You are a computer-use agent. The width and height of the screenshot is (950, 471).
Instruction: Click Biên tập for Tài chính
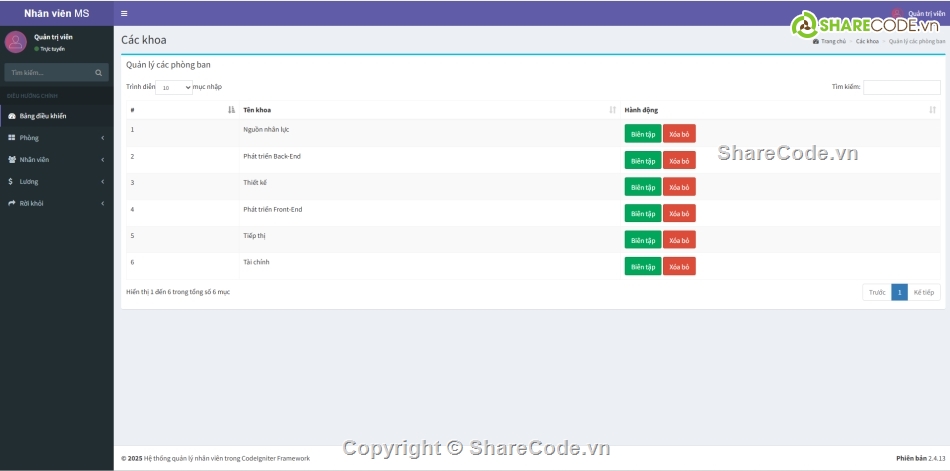tap(643, 267)
